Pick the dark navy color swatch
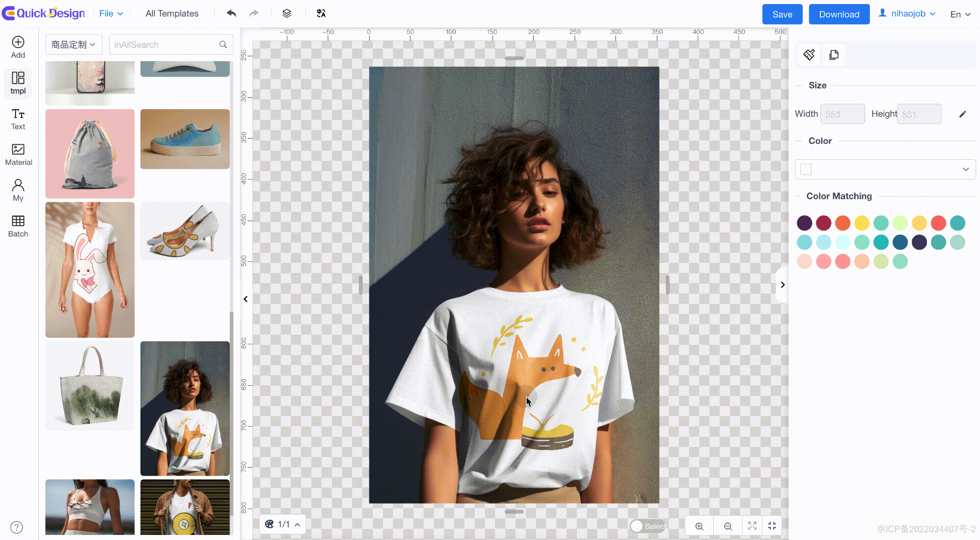 coord(919,242)
